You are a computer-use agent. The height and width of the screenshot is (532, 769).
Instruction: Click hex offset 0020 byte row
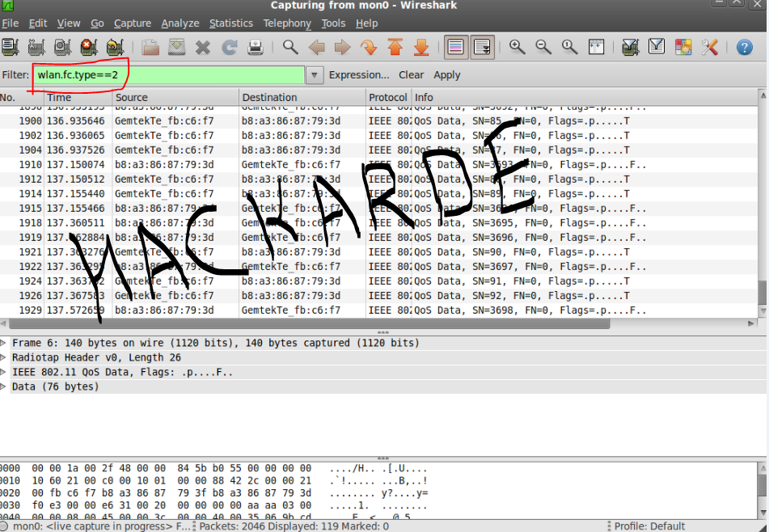tap(213, 492)
